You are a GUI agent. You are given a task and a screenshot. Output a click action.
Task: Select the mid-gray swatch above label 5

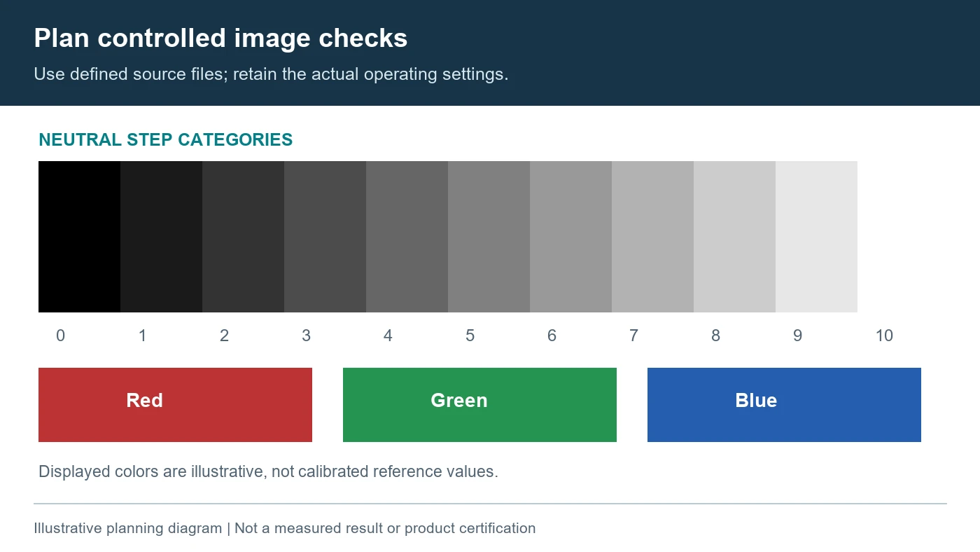[x=489, y=237]
